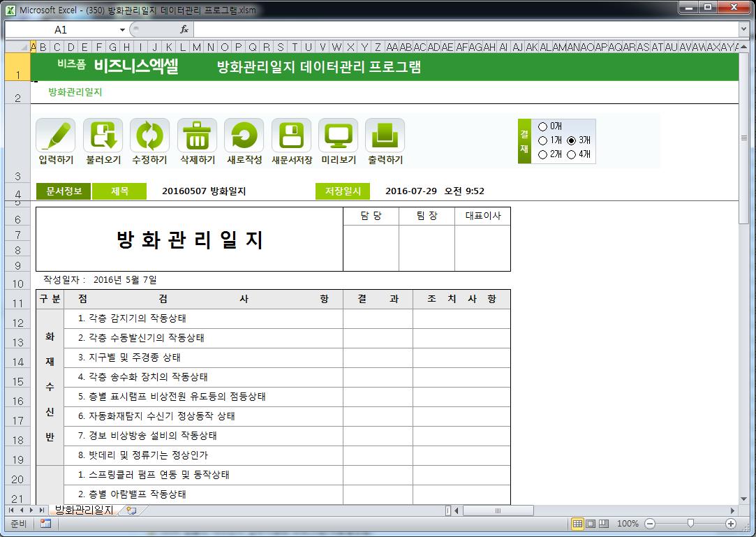
Task: Click the 미리보기 monitor icon
Action: [338, 135]
